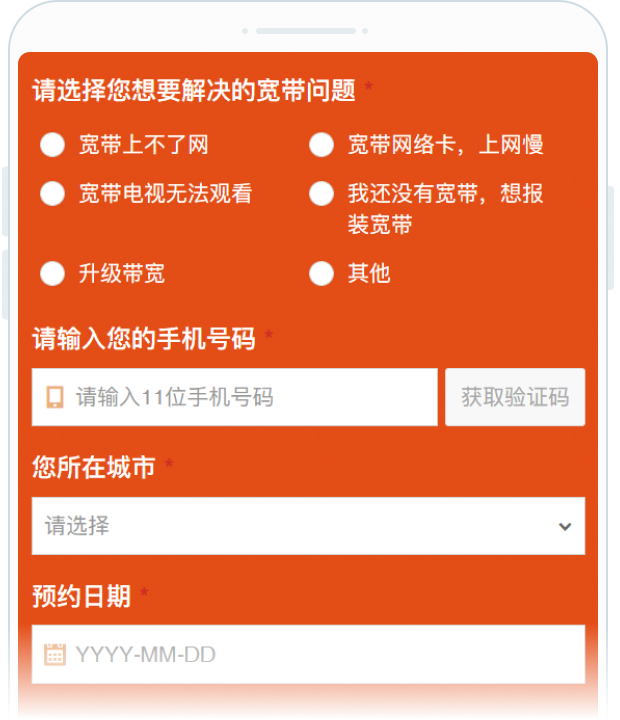Click the chevron arrow in the city selector
Viewport: 620px width, 720px height.
click(565, 526)
